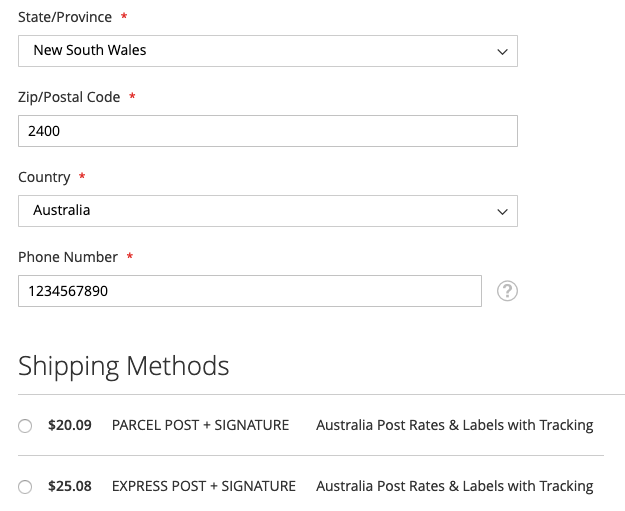Viewport: 625px width, 511px height.
Task: Click the State/Province field label
Action: (x=64, y=18)
